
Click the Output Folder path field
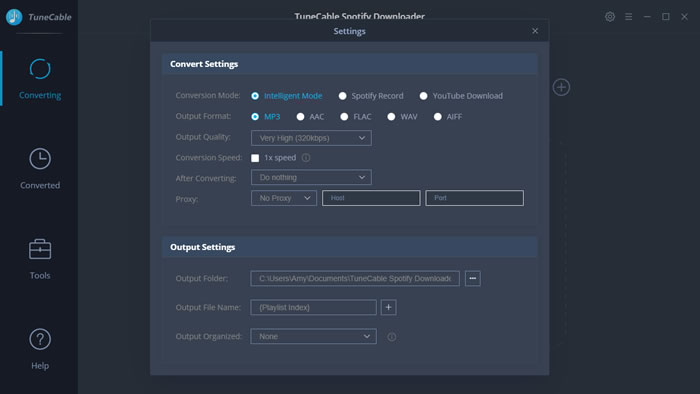coord(355,278)
